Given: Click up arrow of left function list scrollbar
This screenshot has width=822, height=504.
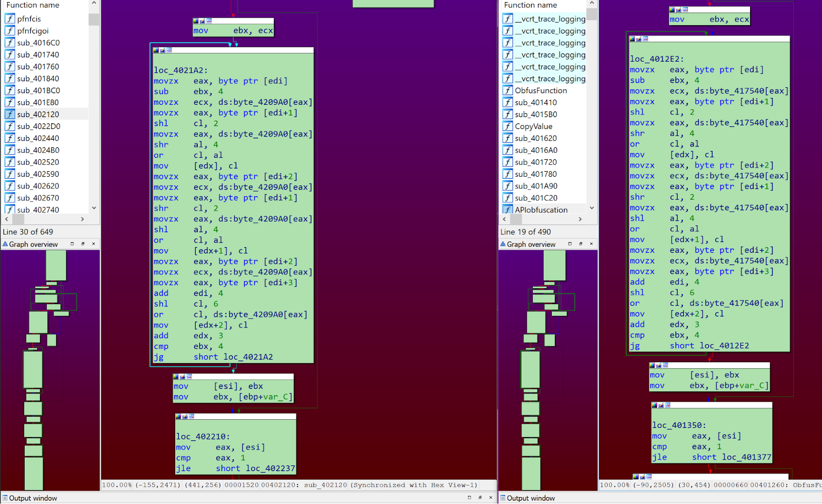Looking at the screenshot, I should coord(94,4).
